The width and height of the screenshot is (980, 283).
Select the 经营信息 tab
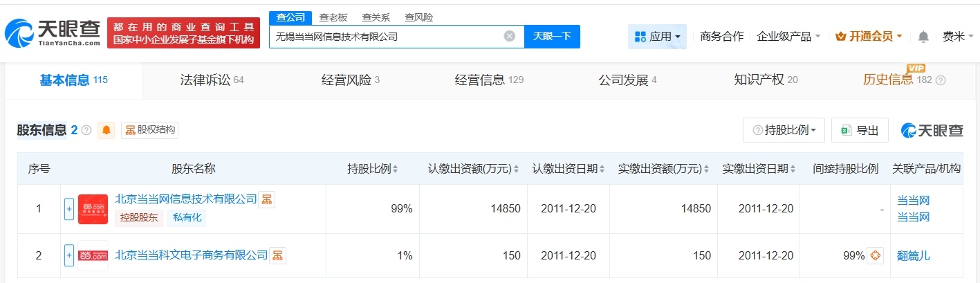(x=489, y=80)
